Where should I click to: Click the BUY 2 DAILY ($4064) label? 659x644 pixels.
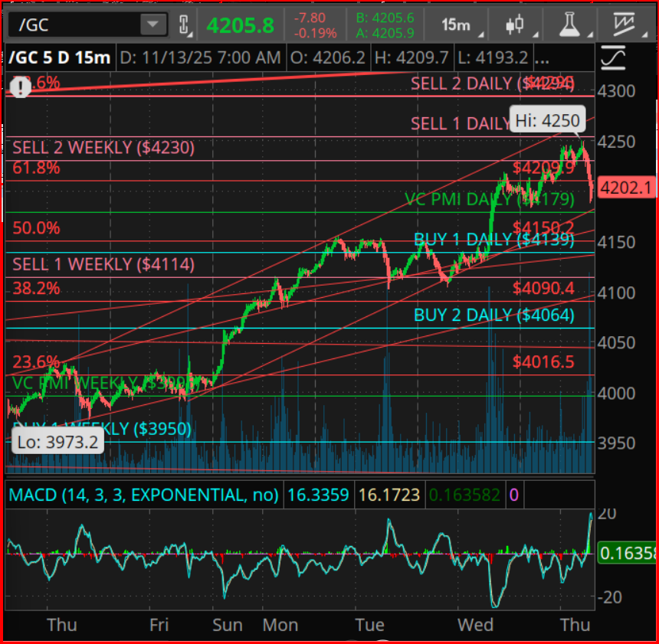tap(493, 315)
